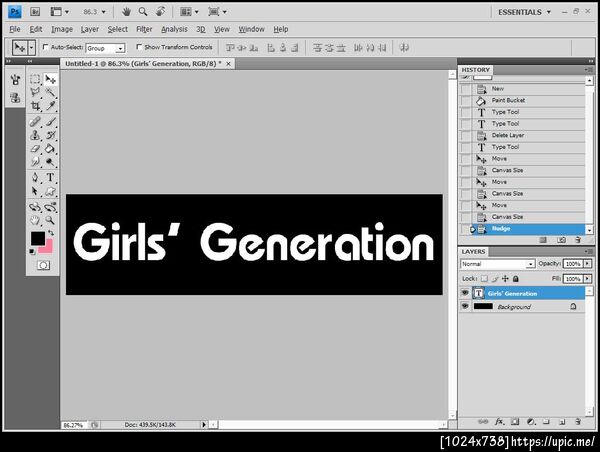Screen dimensions: 600x452
Task: Select the Lasso tool
Action: [x=35, y=92]
